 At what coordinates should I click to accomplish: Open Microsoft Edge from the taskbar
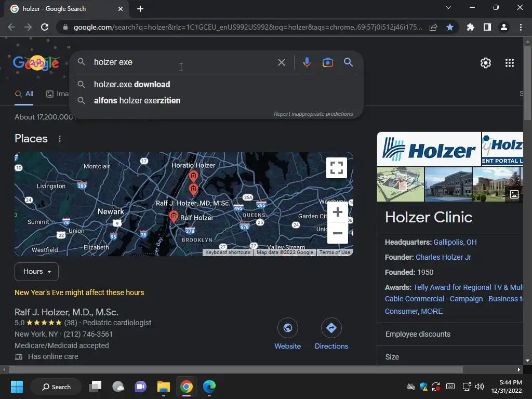tap(209, 387)
